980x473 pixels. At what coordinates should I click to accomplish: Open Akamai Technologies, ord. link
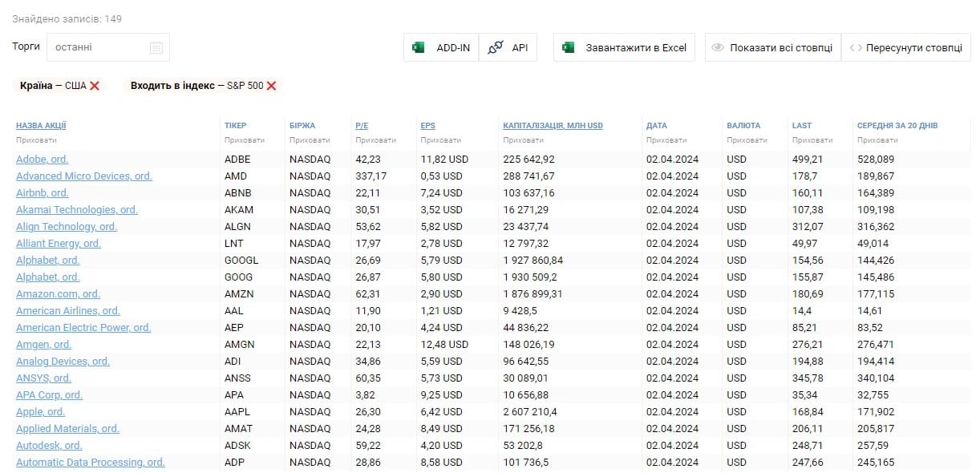coord(77,209)
